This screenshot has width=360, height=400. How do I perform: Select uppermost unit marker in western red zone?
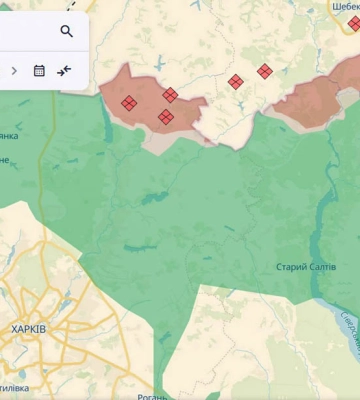[x=170, y=95]
